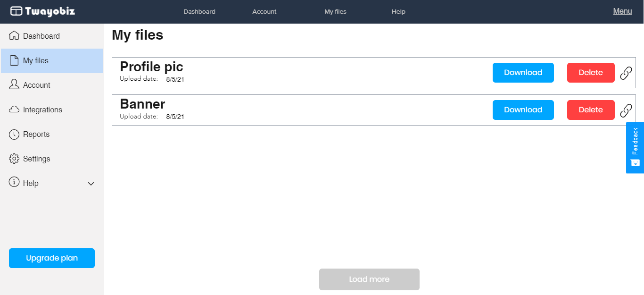
Task: Open Account in the top navigation
Action: [x=264, y=12]
